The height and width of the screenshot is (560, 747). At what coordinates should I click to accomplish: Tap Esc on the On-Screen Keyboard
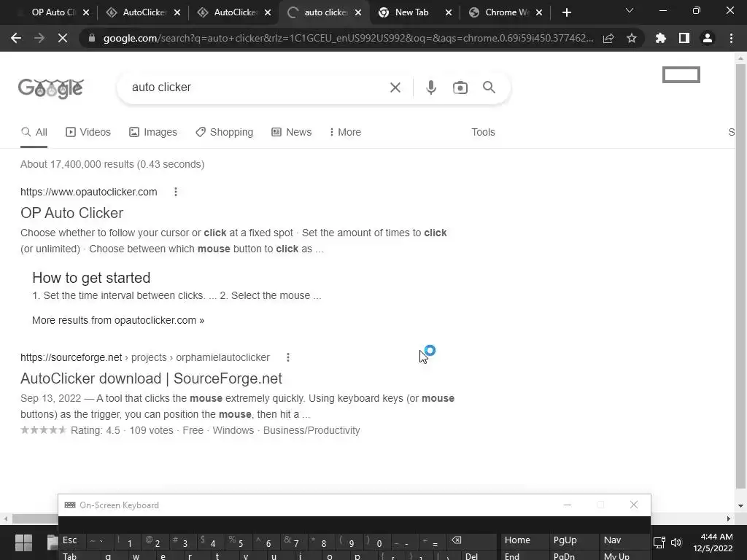point(71,540)
